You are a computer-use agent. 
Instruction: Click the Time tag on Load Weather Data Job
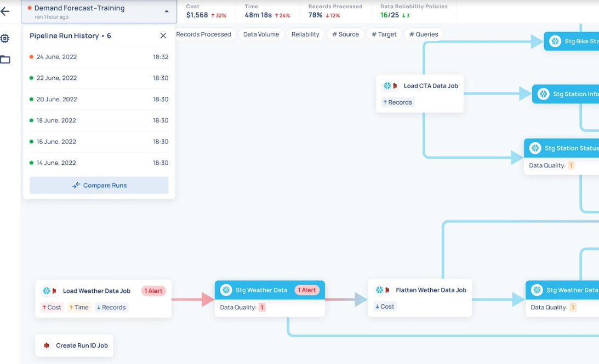click(79, 307)
